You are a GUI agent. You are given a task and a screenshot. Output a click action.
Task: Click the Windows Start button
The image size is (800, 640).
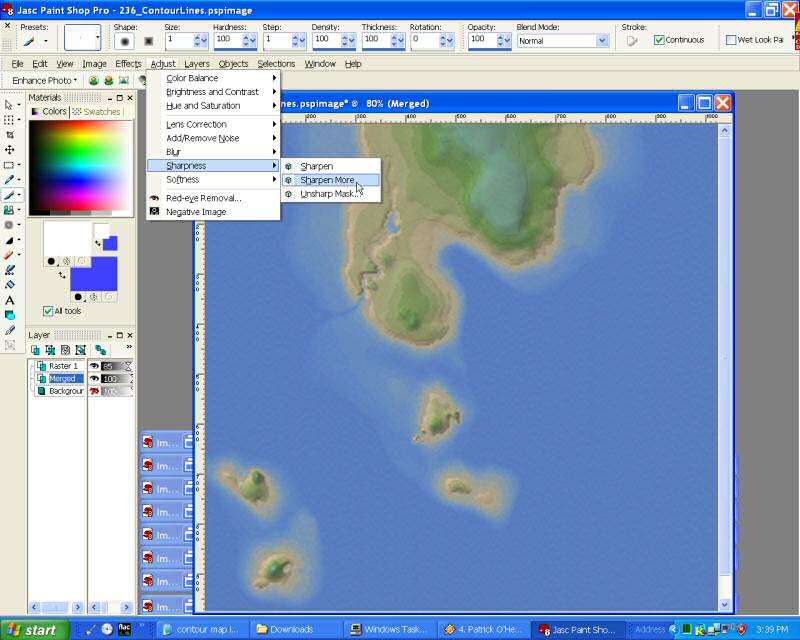[34, 630]
